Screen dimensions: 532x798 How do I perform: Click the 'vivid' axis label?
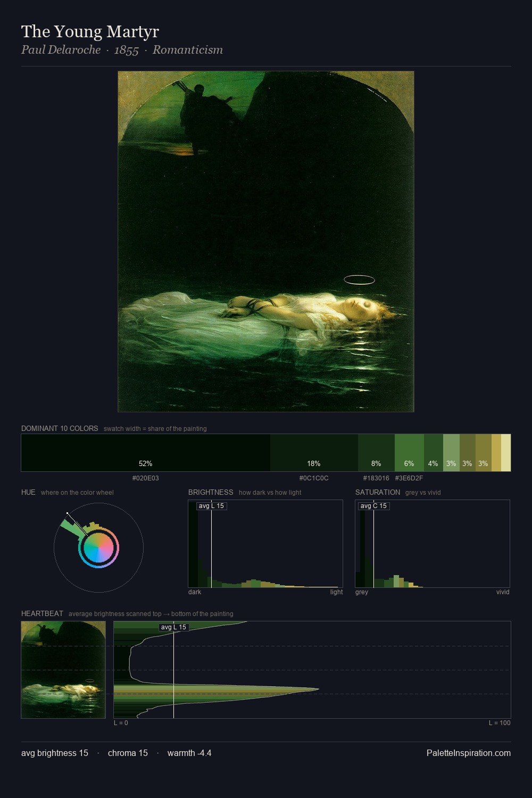503,592
